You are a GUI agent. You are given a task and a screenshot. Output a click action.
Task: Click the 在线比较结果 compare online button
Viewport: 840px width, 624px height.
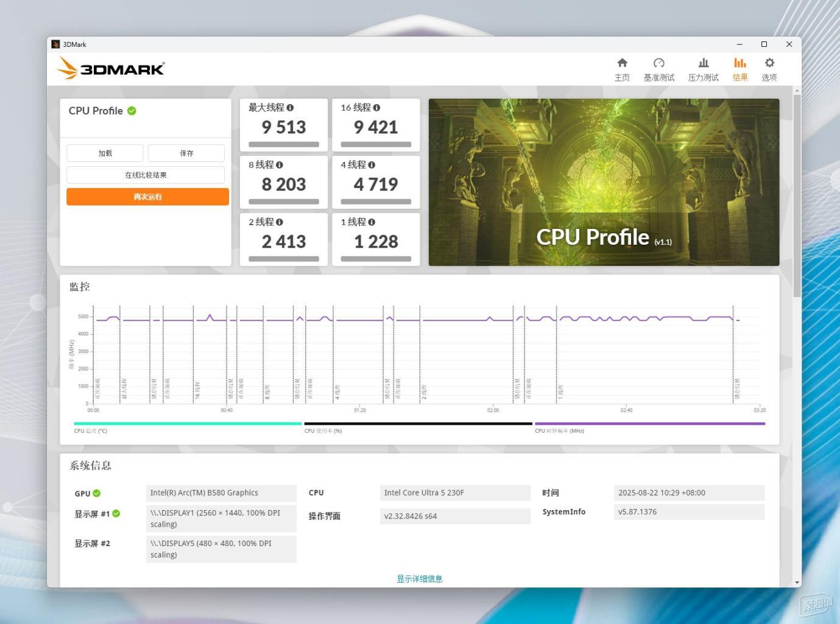(x=146, y=175)
